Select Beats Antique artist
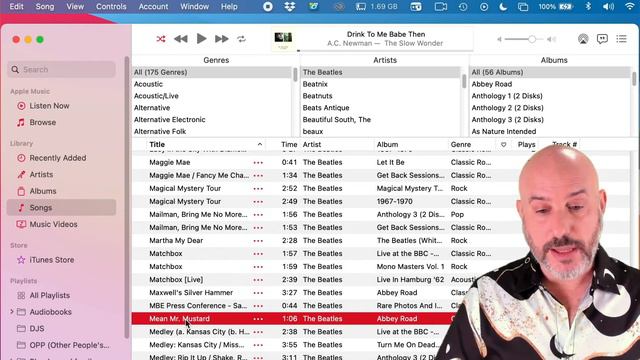 click(326, 108)
